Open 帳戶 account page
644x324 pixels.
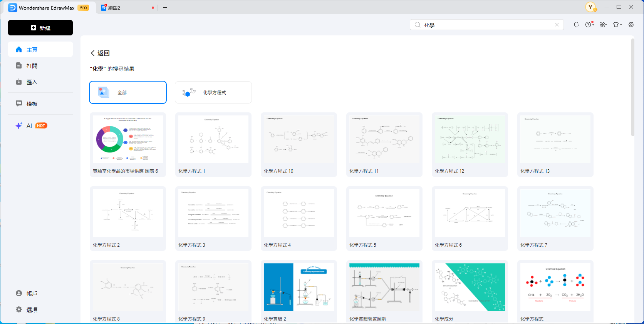[32, 294]
